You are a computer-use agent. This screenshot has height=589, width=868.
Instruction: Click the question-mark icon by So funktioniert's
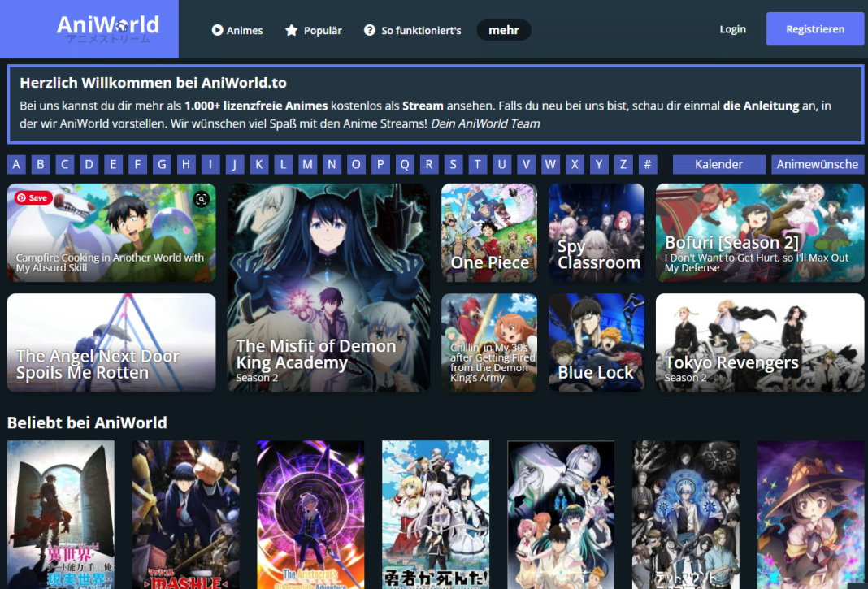371,30
